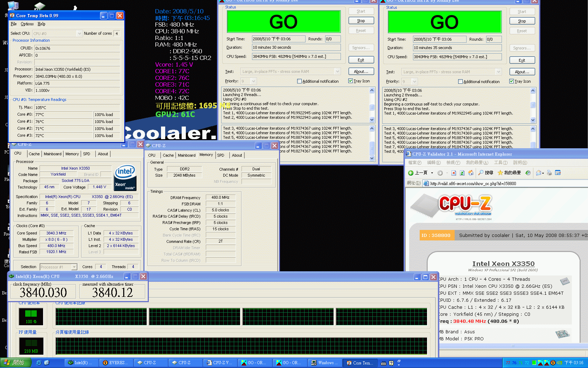Click the Mail envelope icon in IE toolbar
Image resolution: width=588 pixels, height=368 pixels.
[538, 173]
